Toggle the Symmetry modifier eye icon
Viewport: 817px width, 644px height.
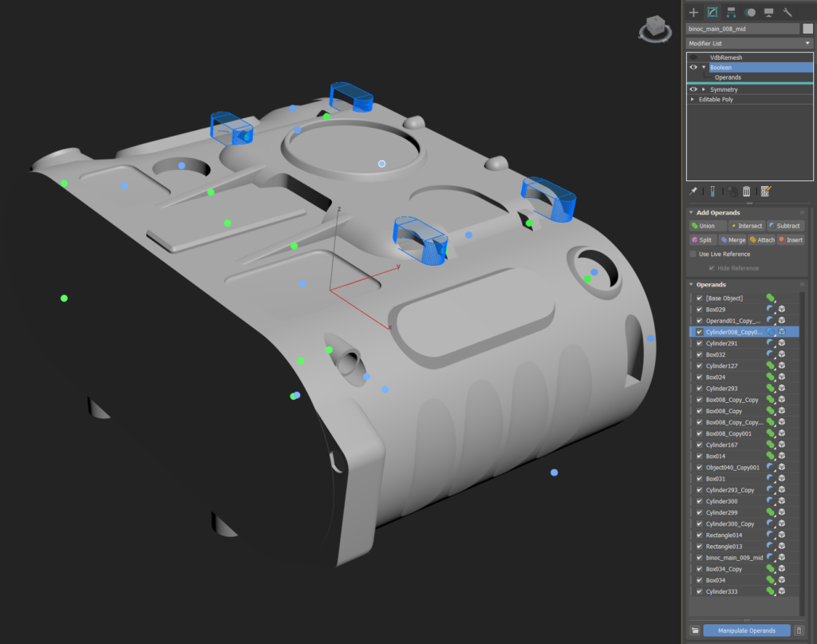pyautogui.click(x=693, y=89)
